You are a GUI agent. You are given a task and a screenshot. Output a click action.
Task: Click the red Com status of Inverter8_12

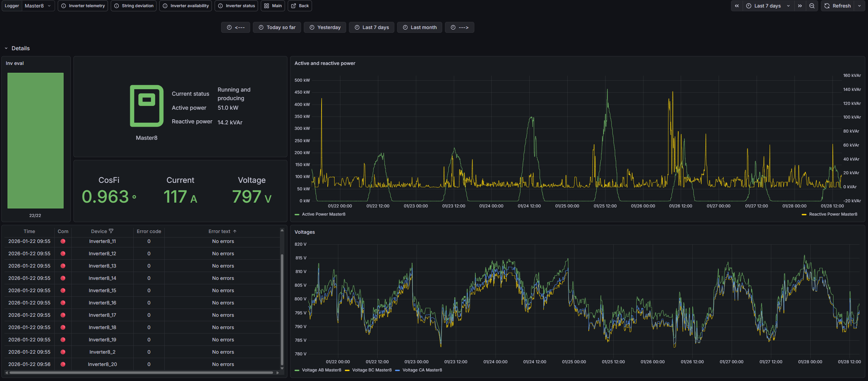point(63,254)
